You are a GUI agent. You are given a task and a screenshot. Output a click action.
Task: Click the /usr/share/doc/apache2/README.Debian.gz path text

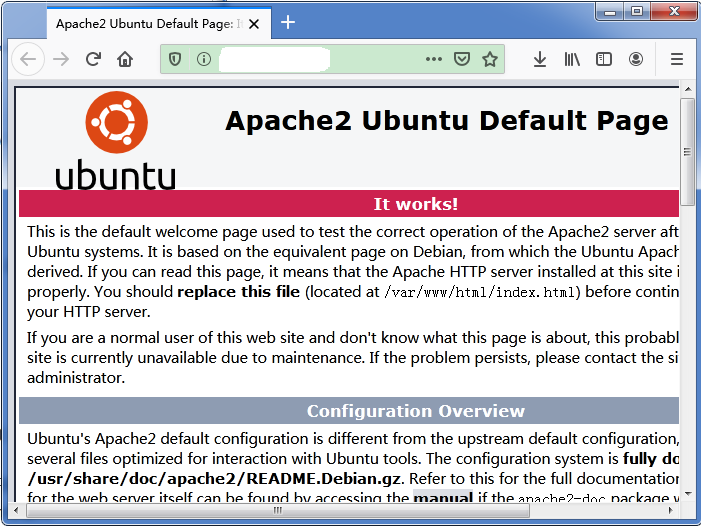(x=214, y=479)
